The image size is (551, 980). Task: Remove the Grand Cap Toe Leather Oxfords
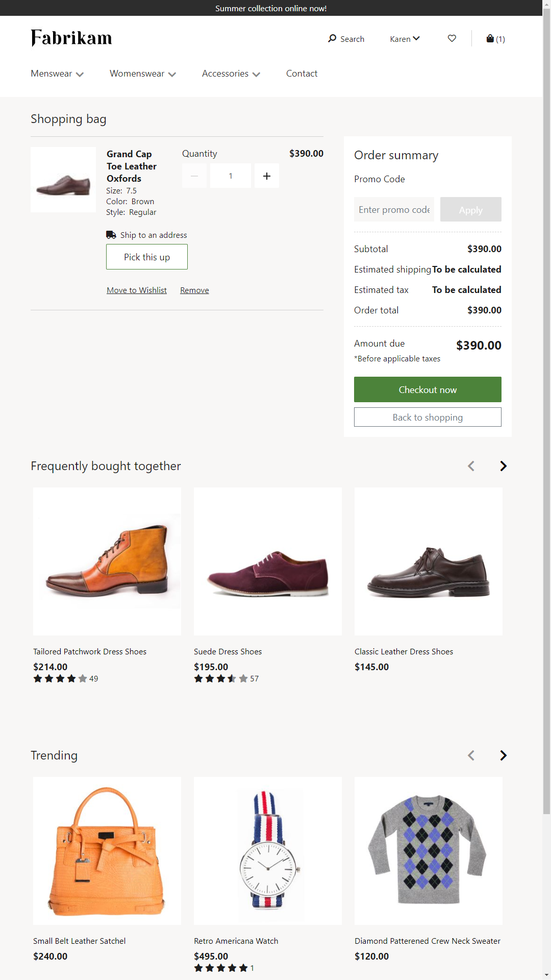194,290
